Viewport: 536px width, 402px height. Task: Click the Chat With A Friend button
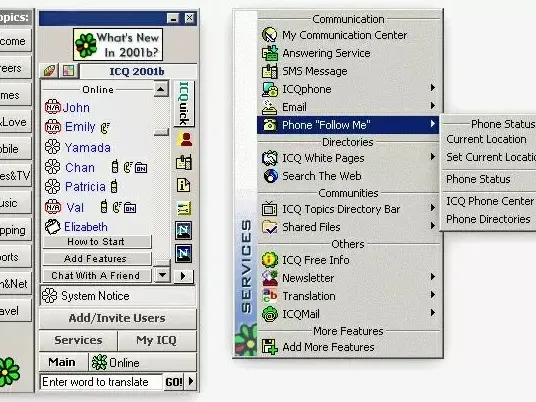tap(96, 276)
